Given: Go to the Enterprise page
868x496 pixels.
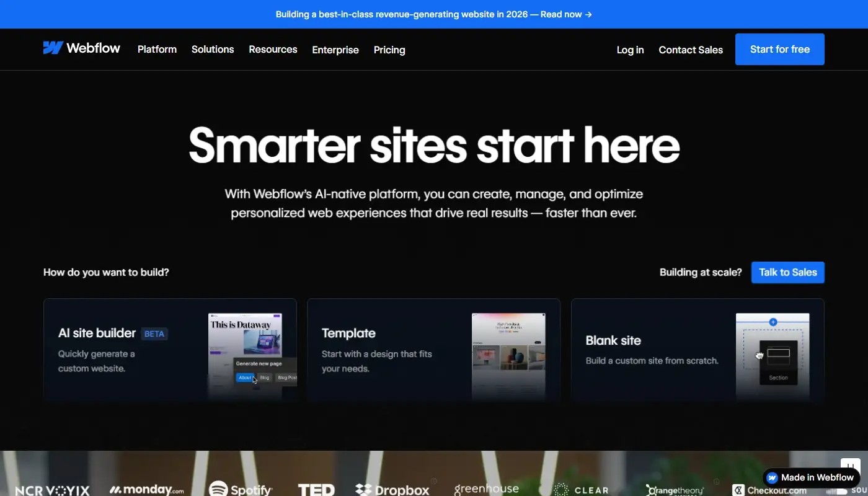Looking at the screenshot, I should pos(335,50).
